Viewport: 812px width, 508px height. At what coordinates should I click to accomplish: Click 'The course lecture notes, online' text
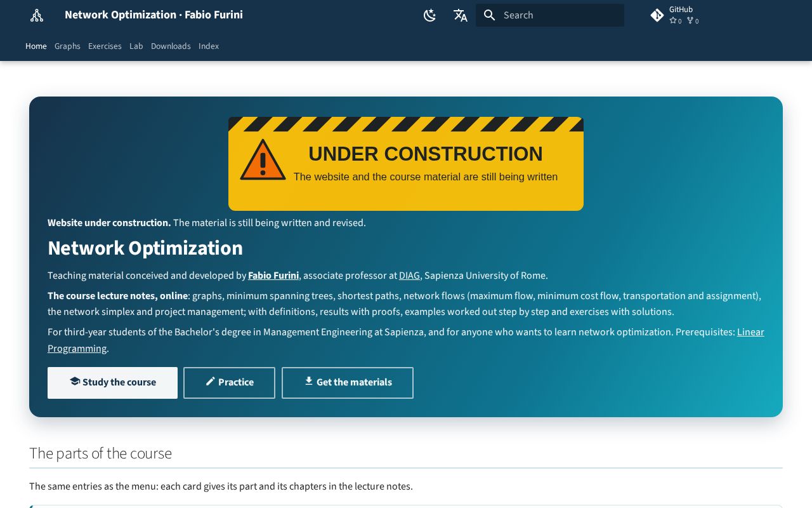point(117,296)
